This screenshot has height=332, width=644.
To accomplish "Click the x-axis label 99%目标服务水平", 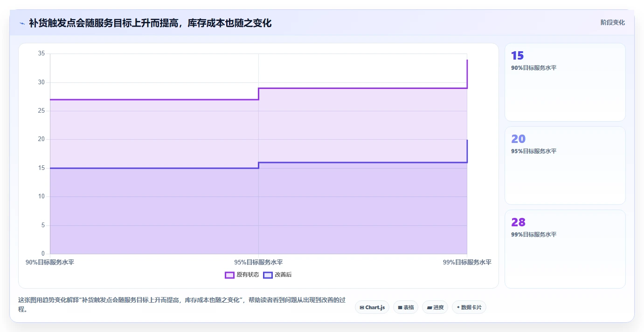I will tap(467, 262).
